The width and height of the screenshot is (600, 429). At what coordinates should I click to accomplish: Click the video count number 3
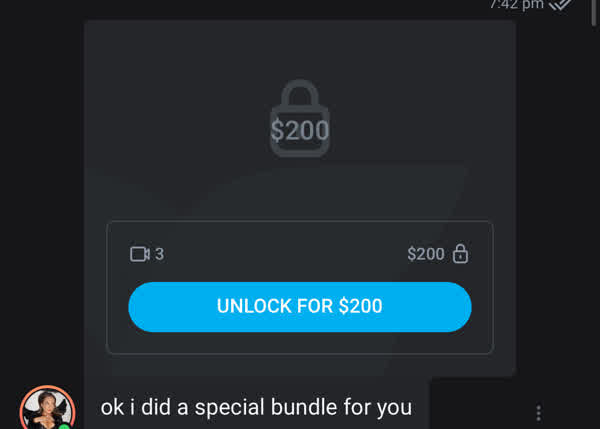pyautogui.click(x=159, y=254)
